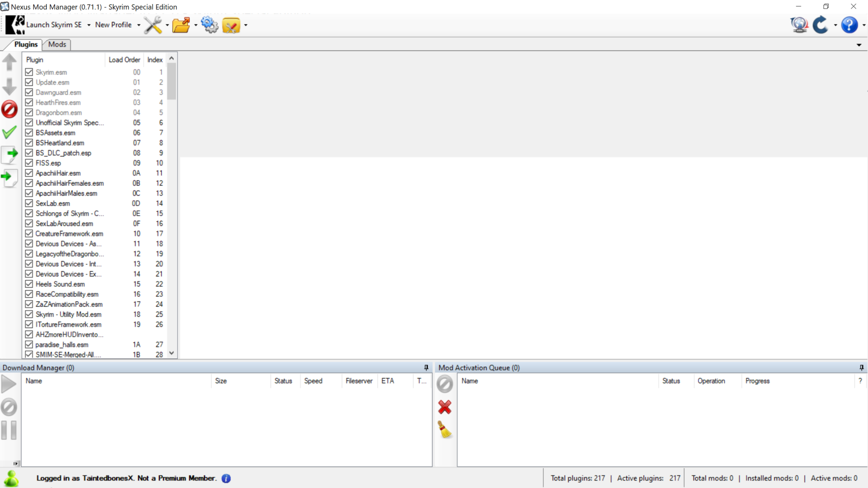
Task: Launch Skyrim SE from the toolbar
Action: (x=44, y=25)
